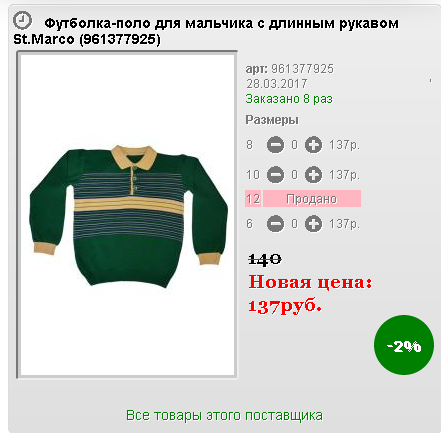The height and width of the screenshot is (433, 441).
Task: Click the quantity value for size 10
Action: pyautogui.click(x=294, y=175)
